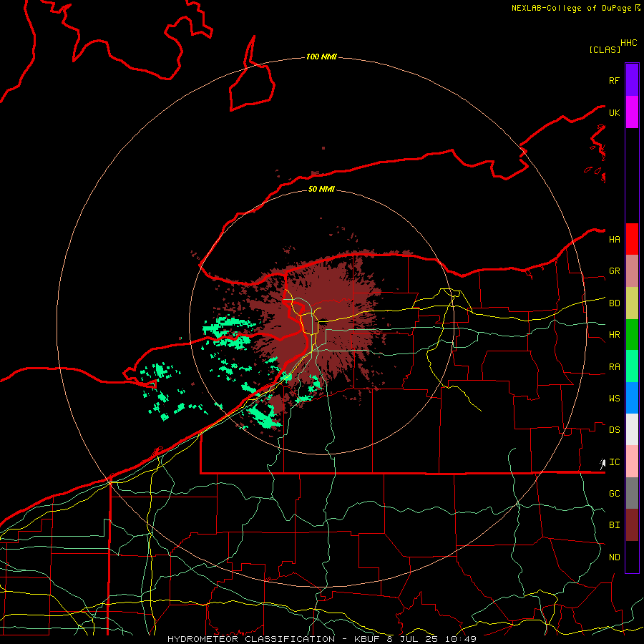Click the 'GR' legend label
The image size is (644, 644).
614,271
